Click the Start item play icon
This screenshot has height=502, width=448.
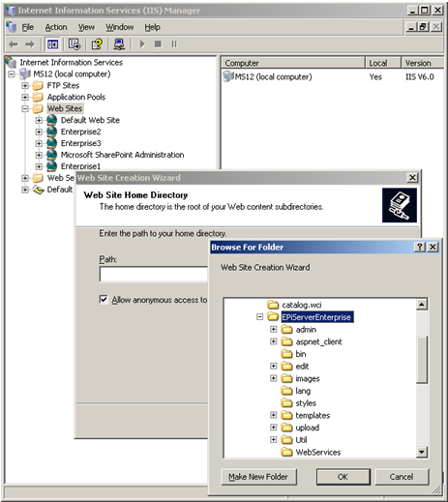pos(142,44)
